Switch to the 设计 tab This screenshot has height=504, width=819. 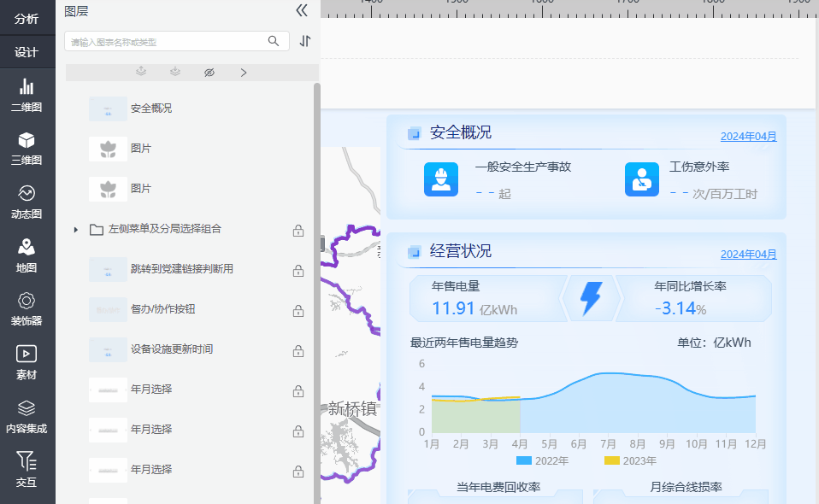click(x=27, y=52)
